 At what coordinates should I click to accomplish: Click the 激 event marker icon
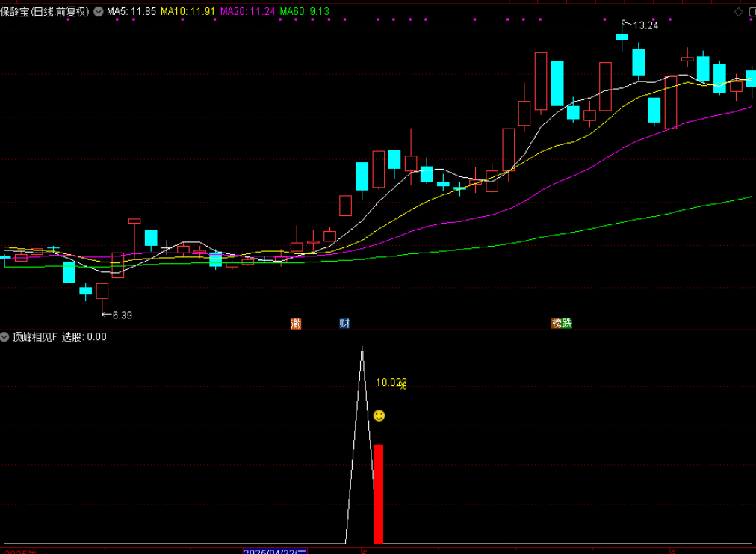click(x=296, y=324)
